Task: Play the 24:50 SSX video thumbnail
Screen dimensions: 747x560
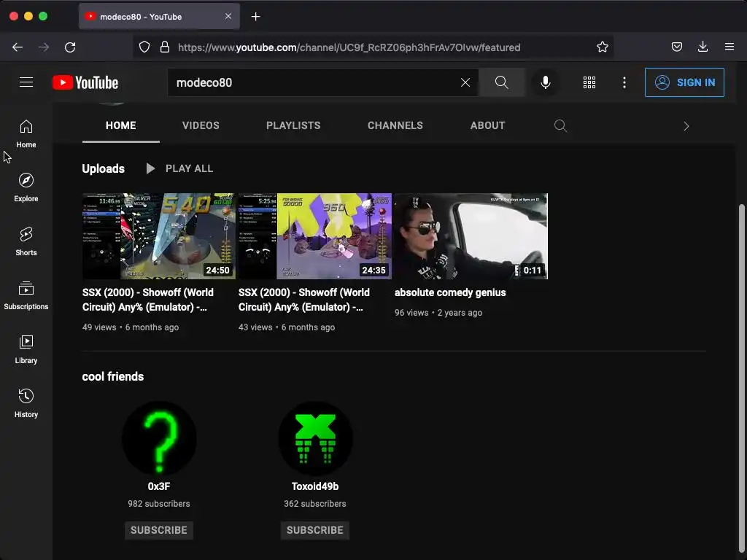Action: (159, 236)
